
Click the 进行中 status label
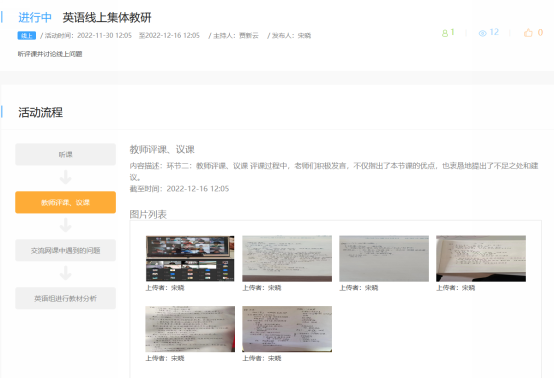35,17
